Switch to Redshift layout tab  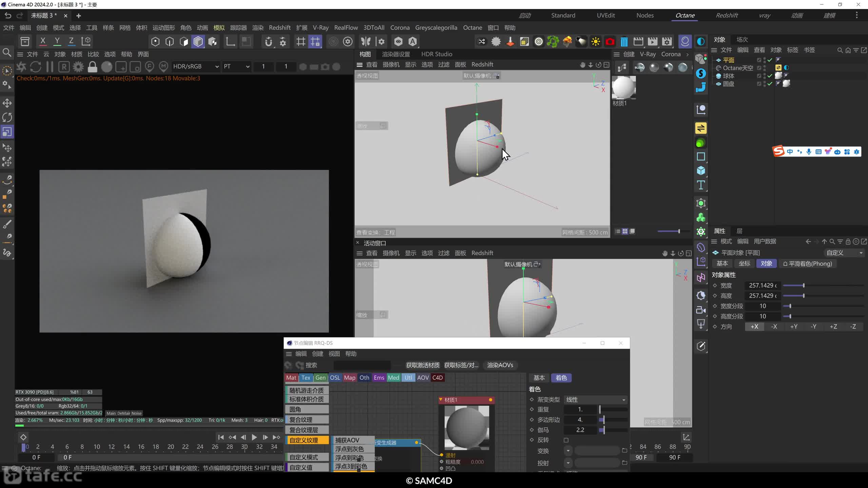coord(727,15)
